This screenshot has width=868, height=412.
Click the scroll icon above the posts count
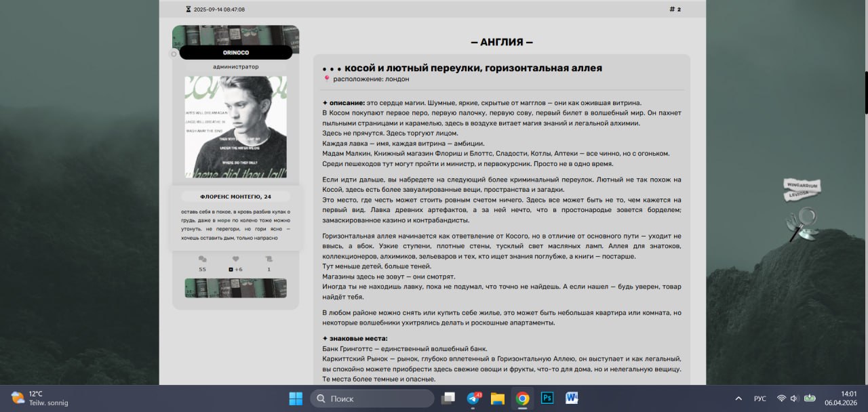(x=269, y=259)
